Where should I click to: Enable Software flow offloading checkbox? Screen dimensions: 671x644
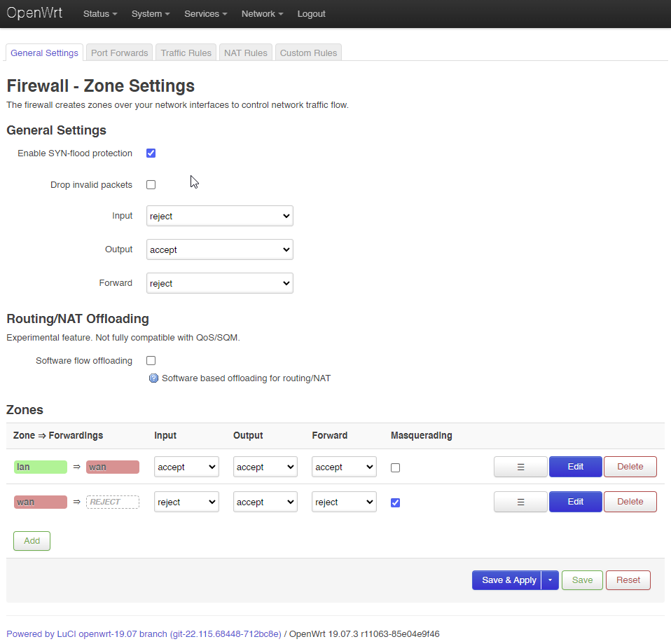tap(151, 360)
